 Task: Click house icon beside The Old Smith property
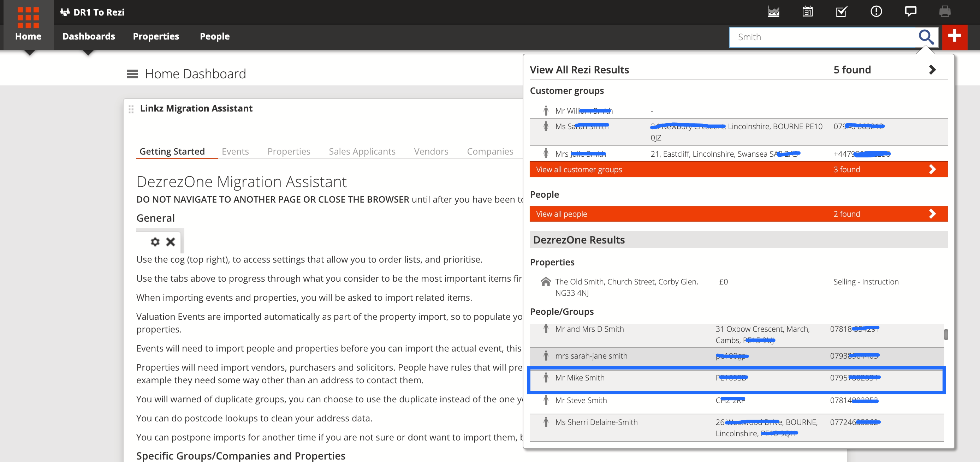pos(546,281)
